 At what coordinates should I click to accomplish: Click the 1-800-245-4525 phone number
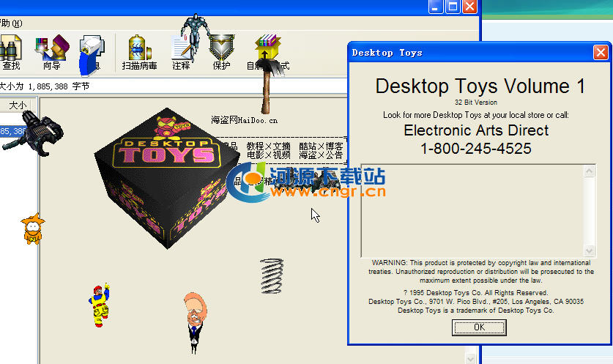click(476, 149)
